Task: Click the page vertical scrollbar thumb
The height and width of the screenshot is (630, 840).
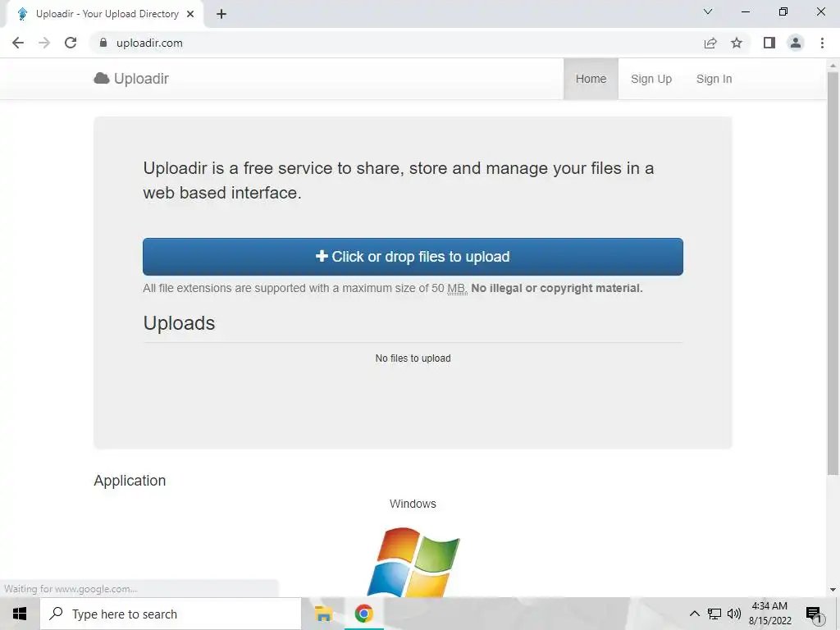Action: tap(833, 273)
